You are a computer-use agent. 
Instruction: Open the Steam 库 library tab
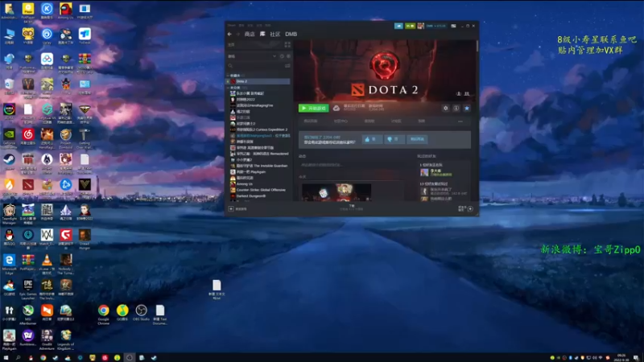pos(262,34)
